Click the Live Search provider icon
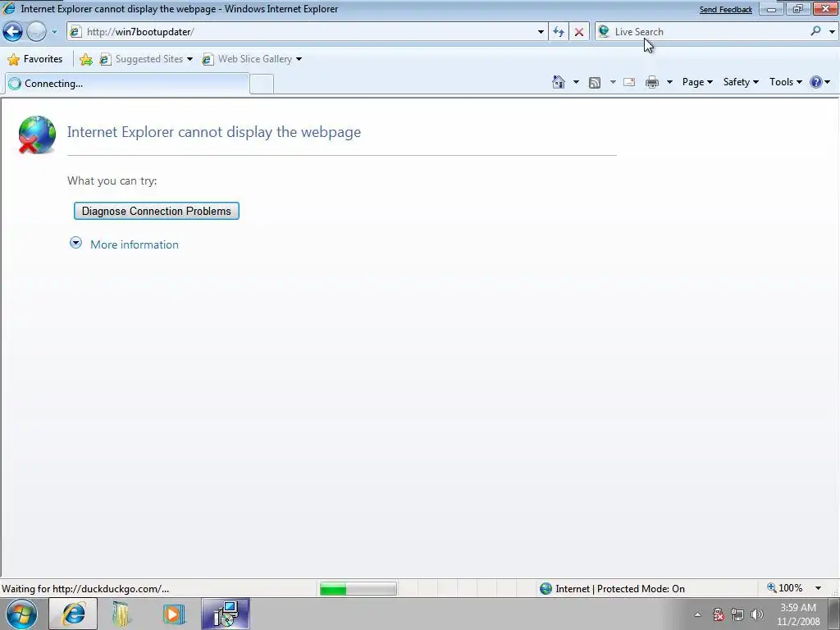Screen dimensions: 840x630 point(604,32)
